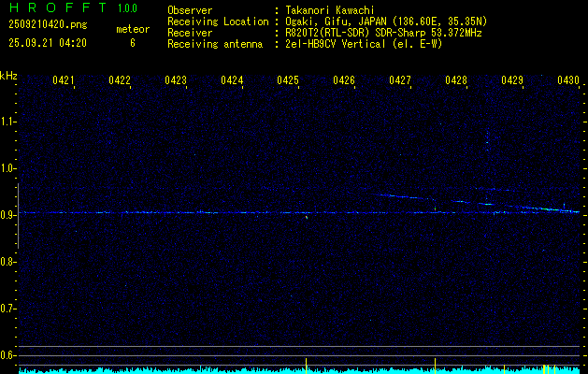Select the R820T2(RTL-SDR) SDR-Sharp 53.372MHz text

point(383,33)
